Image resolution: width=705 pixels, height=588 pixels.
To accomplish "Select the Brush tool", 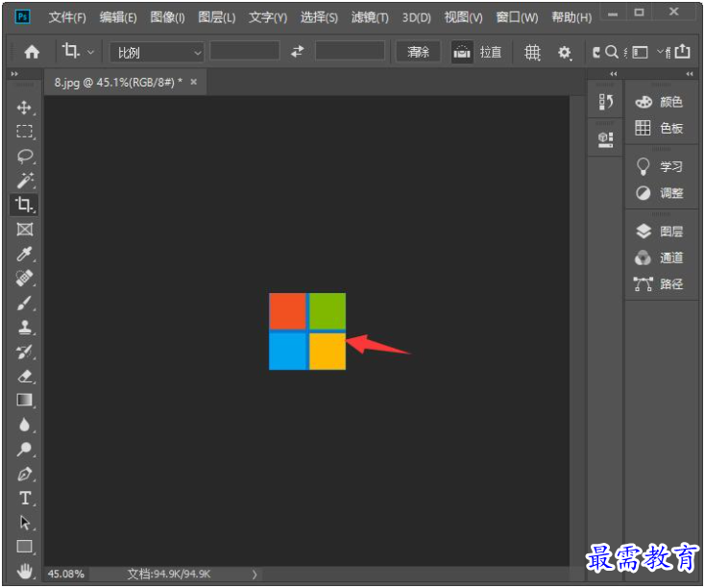I will tap(24, 304).
